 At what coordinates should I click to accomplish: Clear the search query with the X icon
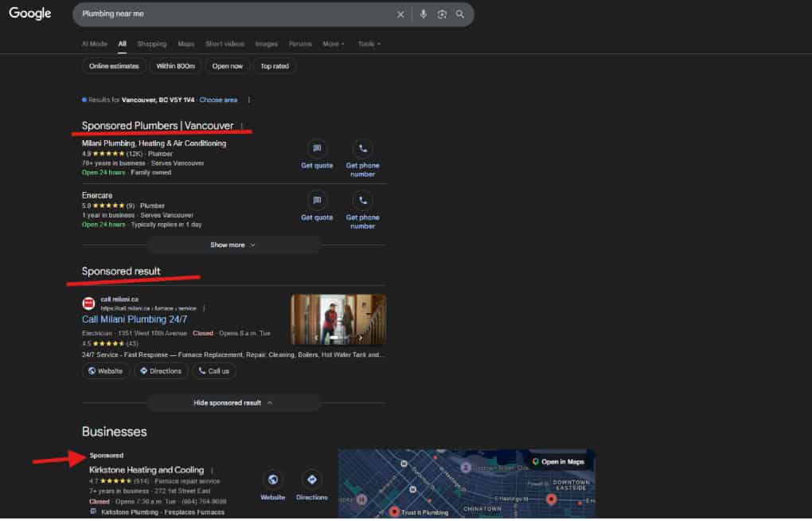tap(401, 14)
